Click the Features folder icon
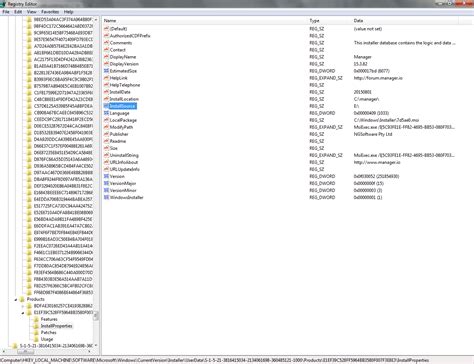The image size is (474, 364). [36, 319]
